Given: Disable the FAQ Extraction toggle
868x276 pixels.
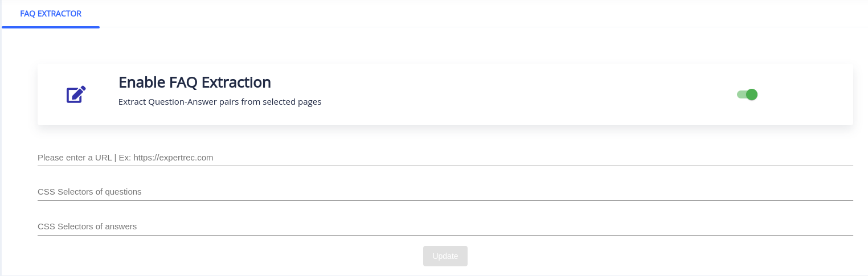Looking at the screenshot, I should point(747,94).
